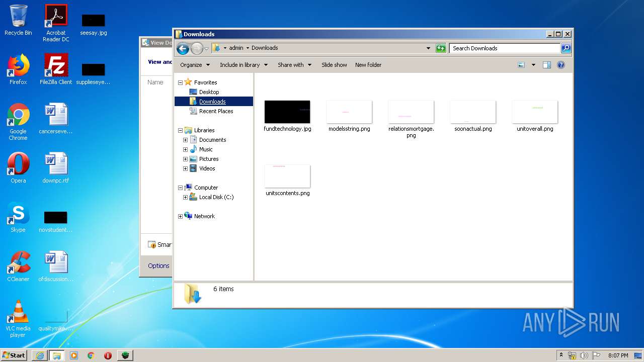Open the Include in library menu
The height and width of the screenshot is (362, 644).
[244, 65]
